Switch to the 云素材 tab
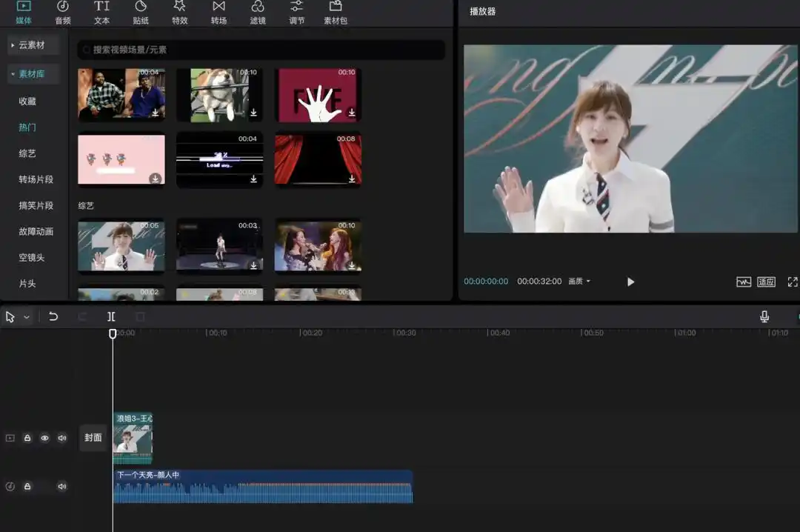800x532 pixels. tap(31, 44)
